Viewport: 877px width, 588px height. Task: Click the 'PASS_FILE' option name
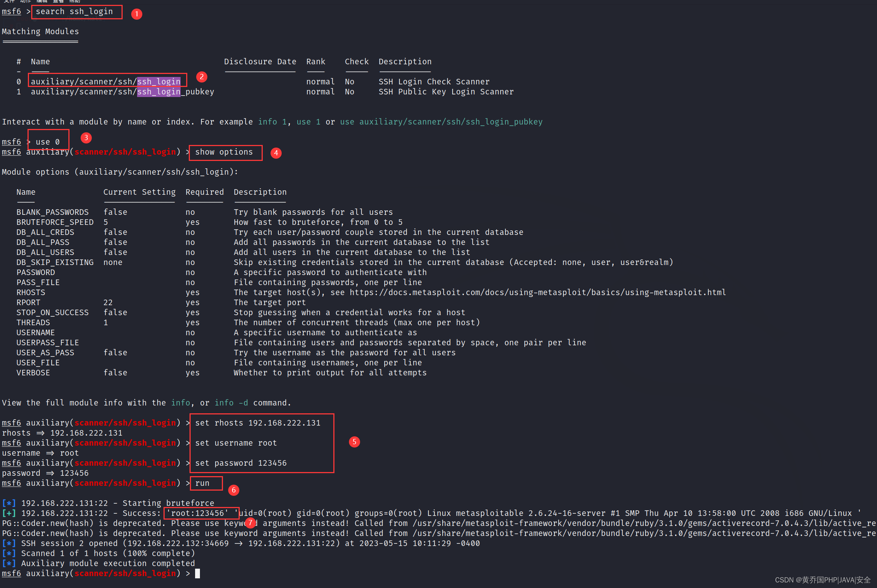(x=38, y=282)
